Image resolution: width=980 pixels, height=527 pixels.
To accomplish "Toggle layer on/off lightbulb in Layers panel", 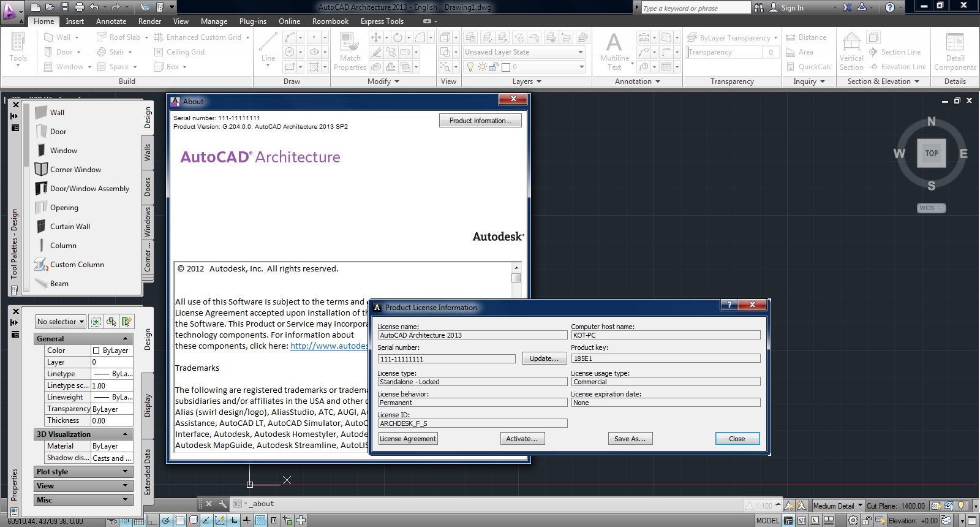I will (470, 67).
